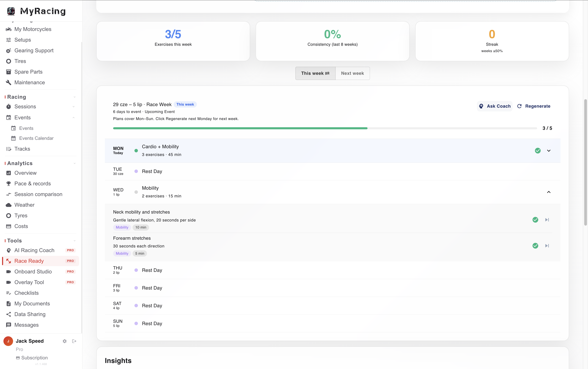588x369 pixels.
Task: Open the Subscription link
Action: click(x=32, y=358)
